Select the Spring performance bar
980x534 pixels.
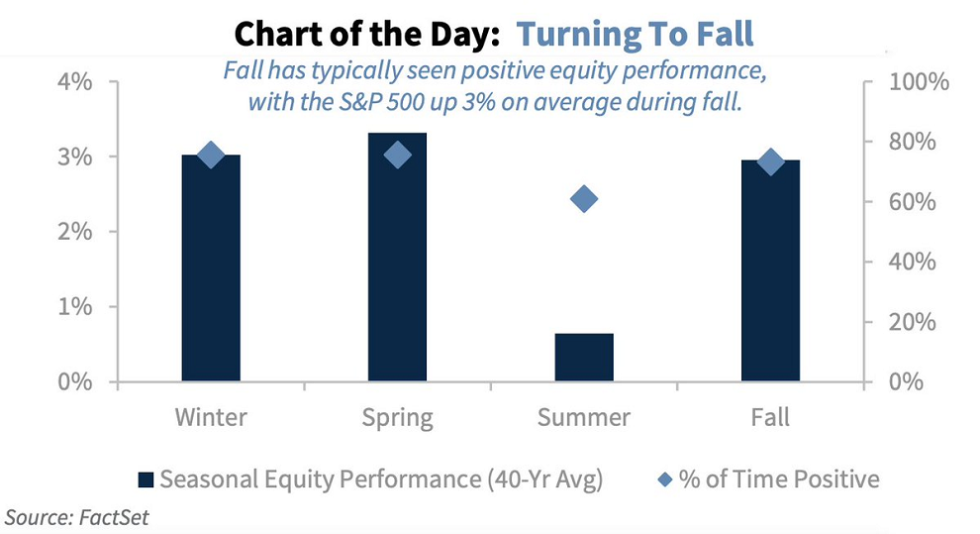point(398,258)
